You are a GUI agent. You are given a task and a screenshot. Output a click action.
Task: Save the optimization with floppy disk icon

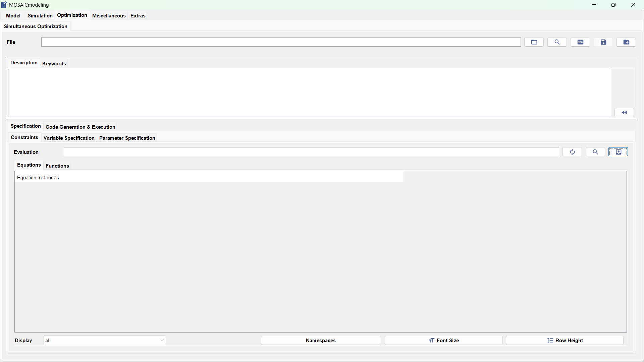point(603,42)
